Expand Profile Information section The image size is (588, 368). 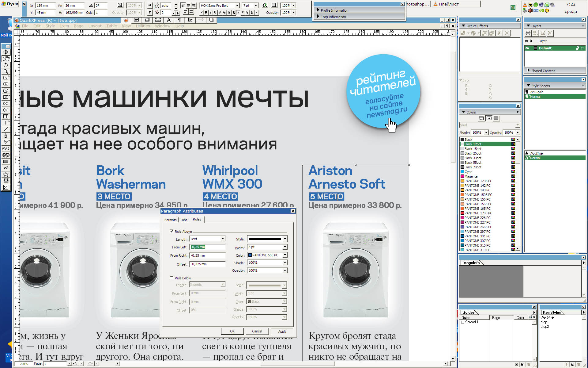point(318,10)
